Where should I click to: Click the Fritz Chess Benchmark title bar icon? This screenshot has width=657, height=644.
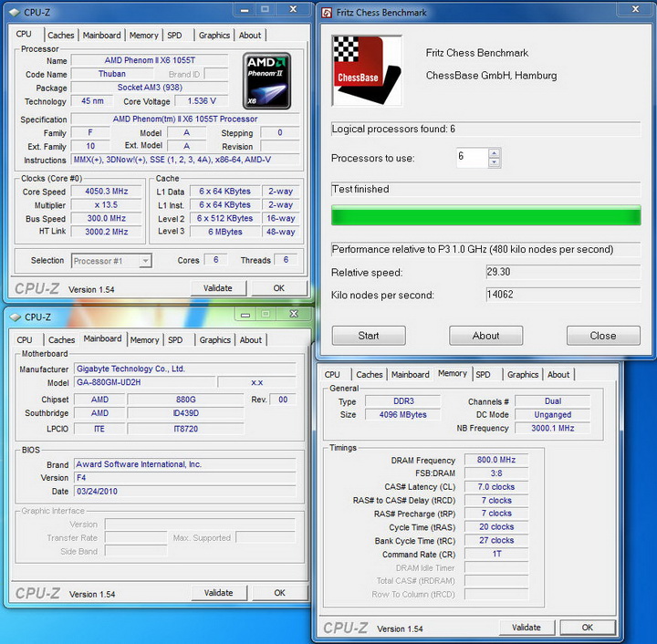(x=327, y=13)
